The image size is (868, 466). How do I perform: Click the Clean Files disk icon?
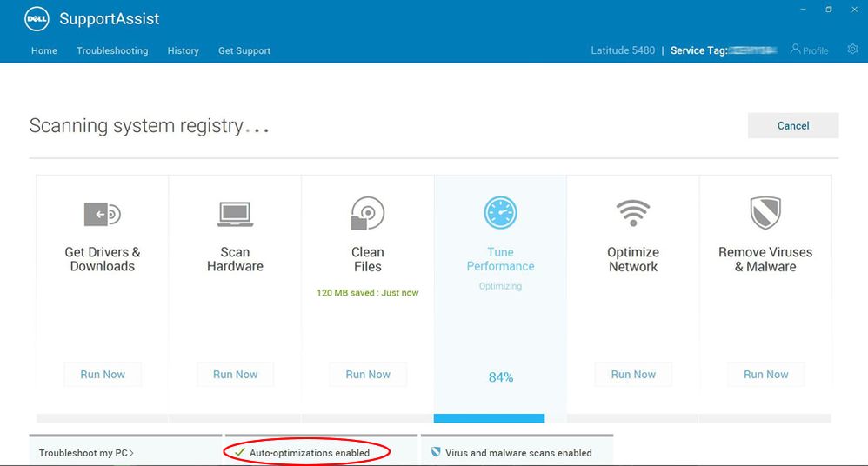tap(368, 213)
